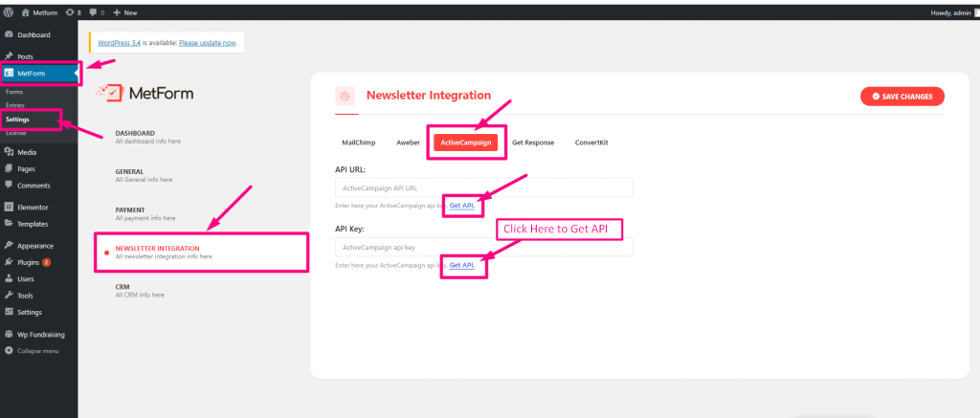Open Entries under MetForm menu
Image resolution: width=980 pixels, height=418 pixels.
point(15,105)
